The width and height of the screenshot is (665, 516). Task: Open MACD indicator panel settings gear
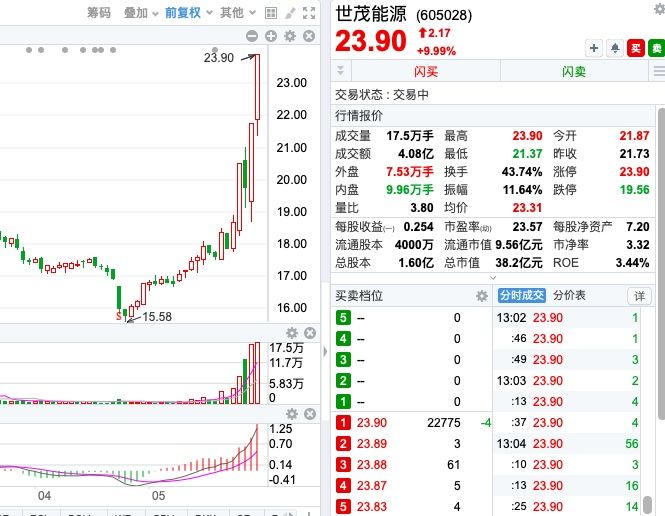pos(292,414)
